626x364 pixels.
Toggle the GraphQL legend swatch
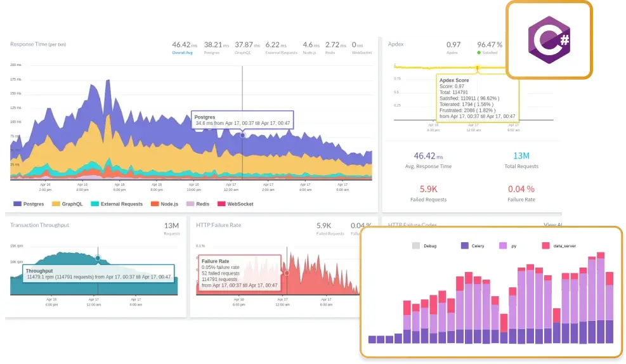click(56, 204)
